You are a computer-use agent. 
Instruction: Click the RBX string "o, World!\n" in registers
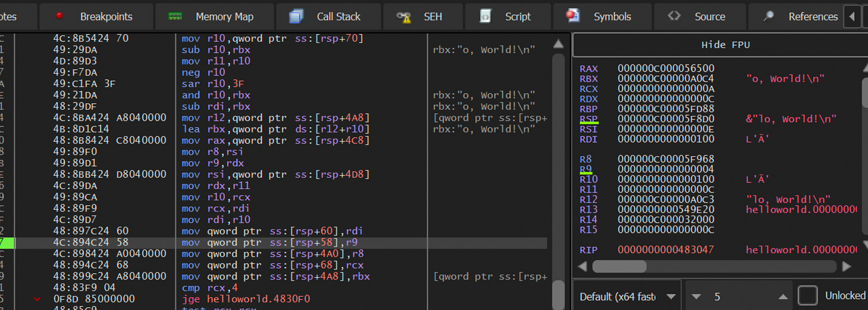click(785, 79)
